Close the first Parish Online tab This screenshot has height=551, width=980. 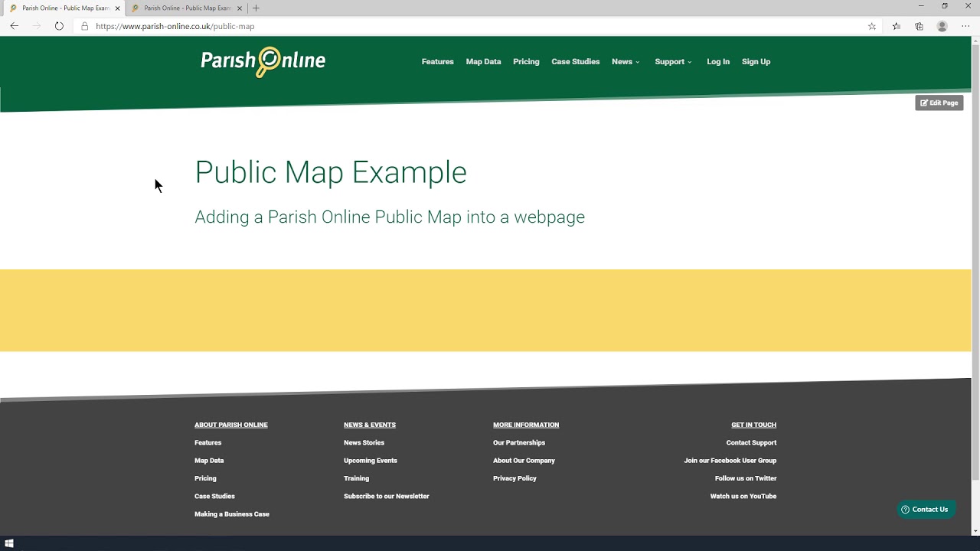coord(117,8)
